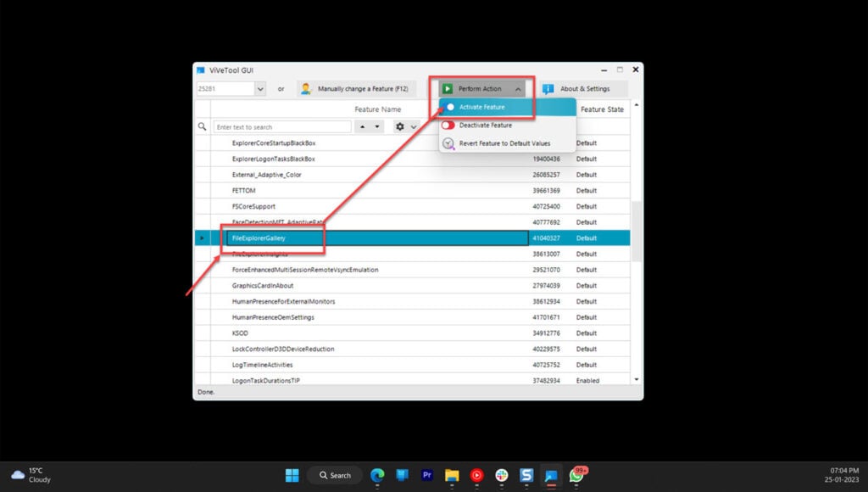868x492 pixels.
Task: Click Manually change a Feature (F12) button
Action: [356, 89]
